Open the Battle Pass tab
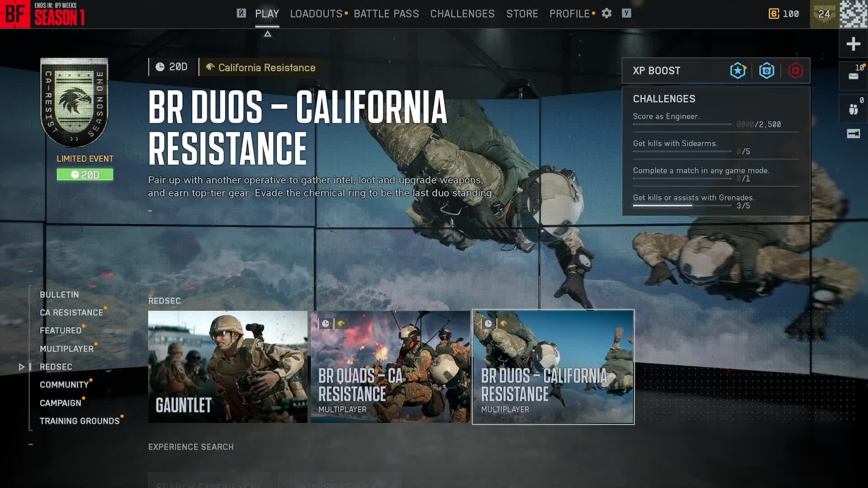 386,14
